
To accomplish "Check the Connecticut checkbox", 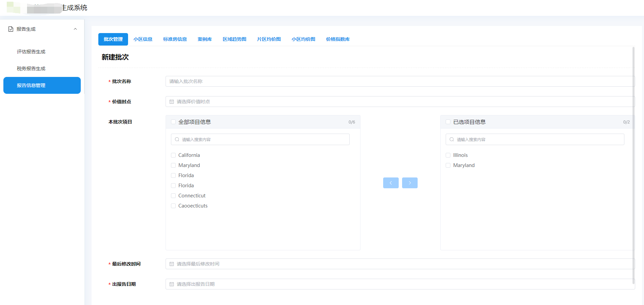I will pyautogui.click(x=173, y=196).
